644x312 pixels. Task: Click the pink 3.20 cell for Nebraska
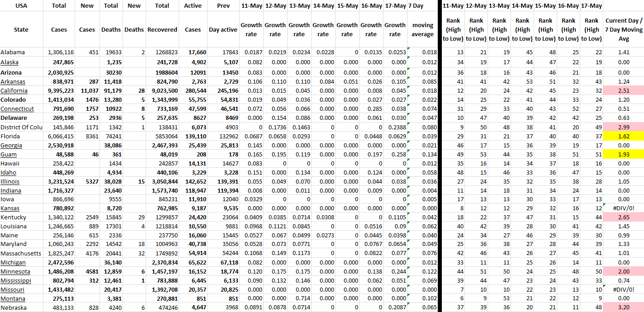(x=624, y=307)
